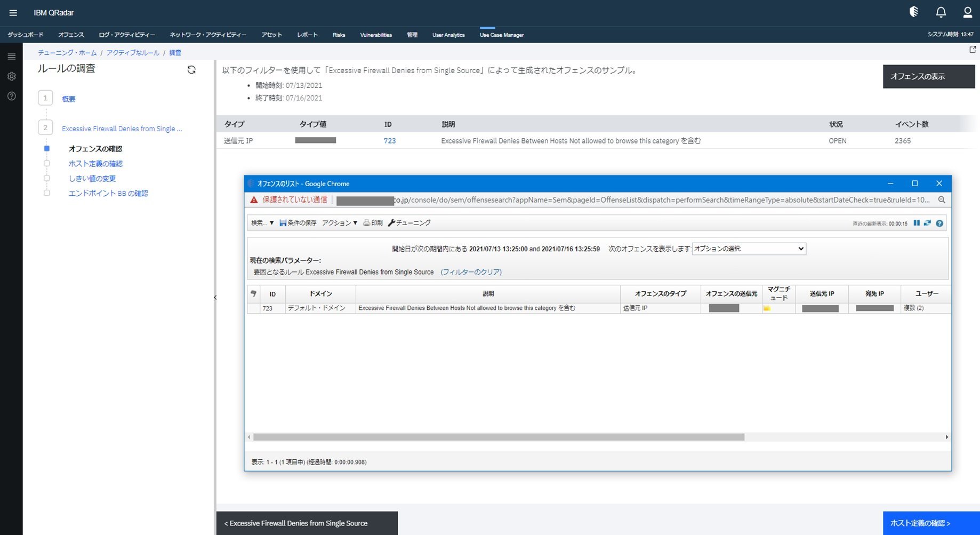This screenshot has height=535, width=980.
Task: Click the not-secure warning icon in popup
Action: click(x=254, y=200)
